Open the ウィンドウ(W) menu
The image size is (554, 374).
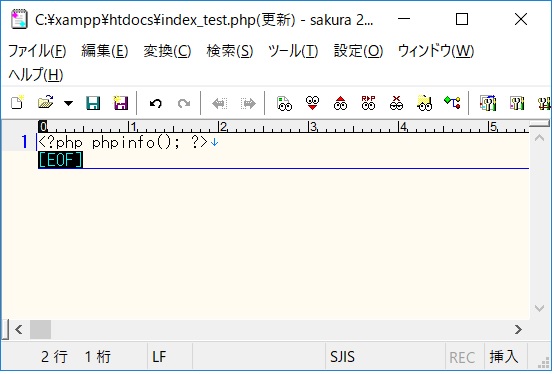tap(436, 51)
